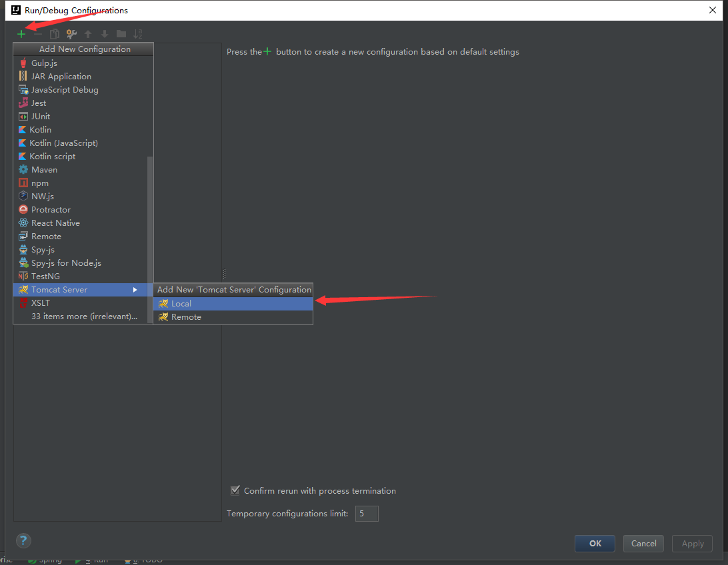The height and width of the screenshot is (565, 728).
Task: Click the Apply button
Action: tap(692, 544)
